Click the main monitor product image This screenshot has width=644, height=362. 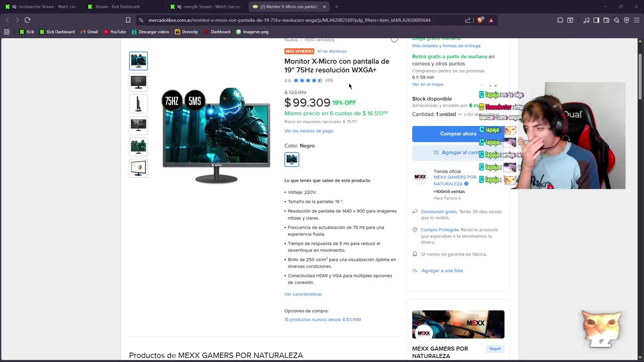[216, 136]
